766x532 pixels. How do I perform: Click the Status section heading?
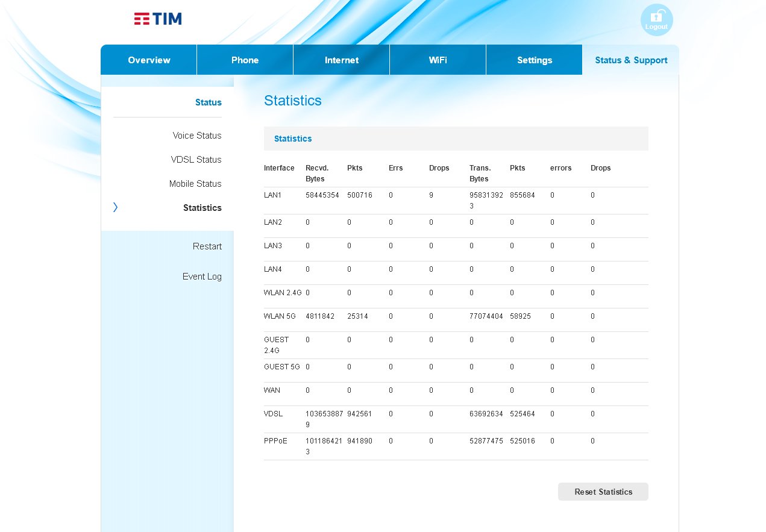208,102
